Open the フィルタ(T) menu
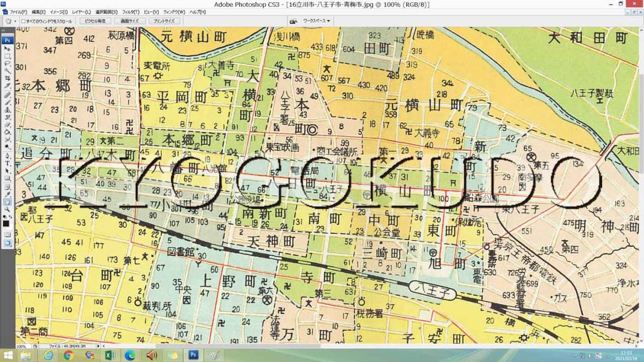The width and height of the screenshot is (644, 362). (130, 12)
